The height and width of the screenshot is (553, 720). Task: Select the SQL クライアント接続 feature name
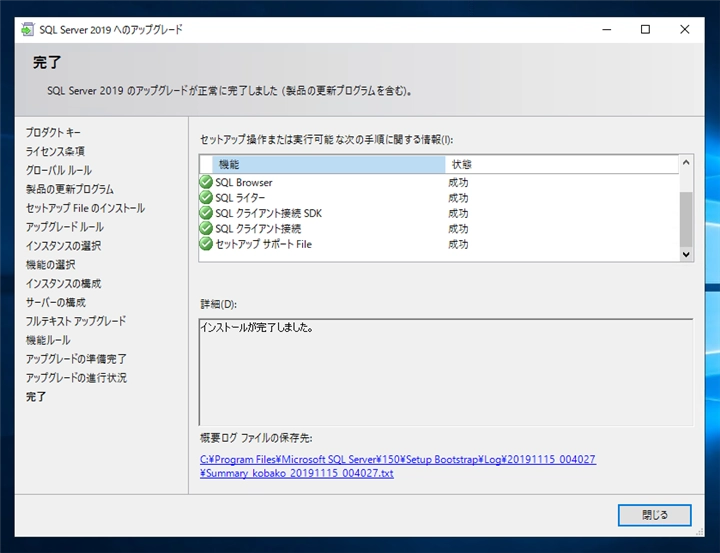point(258,229)
